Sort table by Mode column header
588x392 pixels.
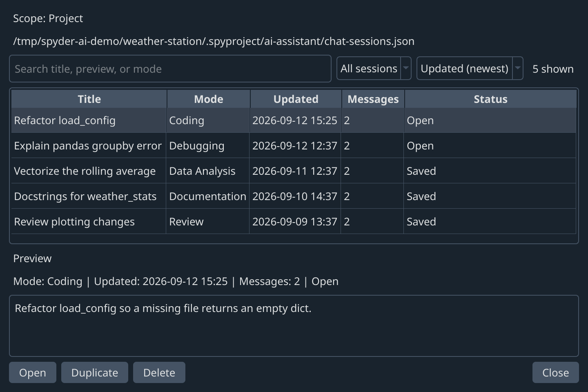[208, 99]
